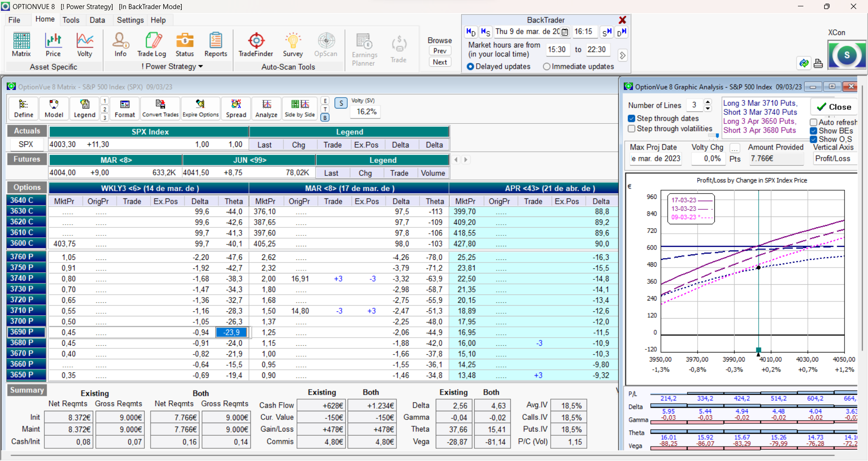Show later futures columns with the right arrow
This screenshot has height=461, width=868.
pos(466,160)
